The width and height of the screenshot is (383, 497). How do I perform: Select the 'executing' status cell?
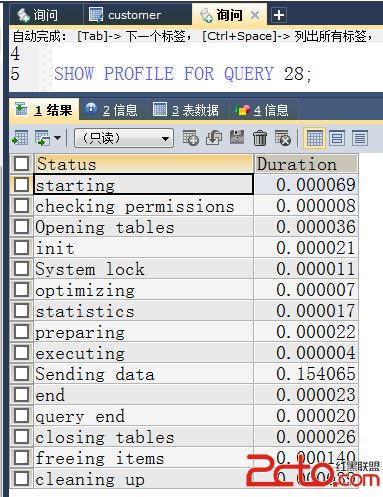144,353
